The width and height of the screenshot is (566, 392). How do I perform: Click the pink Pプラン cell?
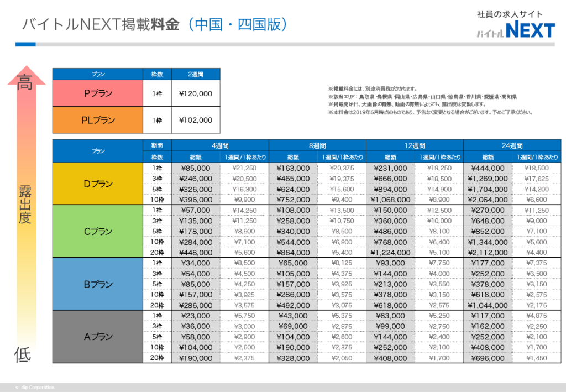[x=98, y=93]
